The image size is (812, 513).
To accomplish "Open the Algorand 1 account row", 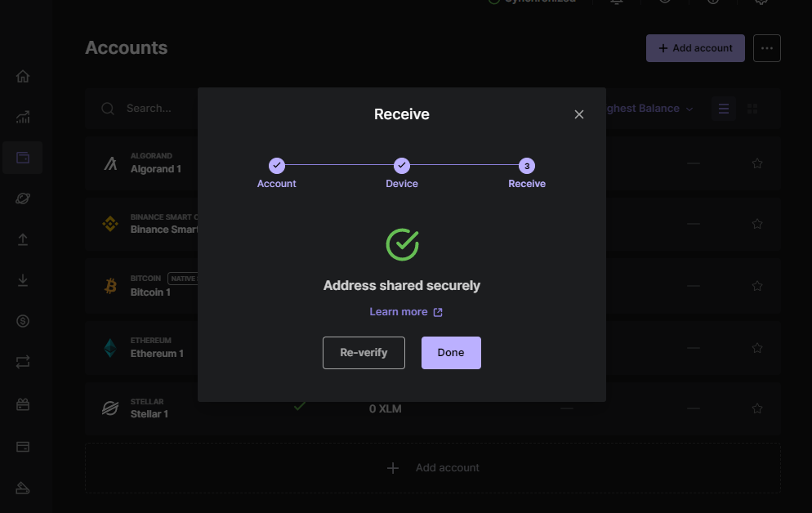I will (x=433, y=163).
